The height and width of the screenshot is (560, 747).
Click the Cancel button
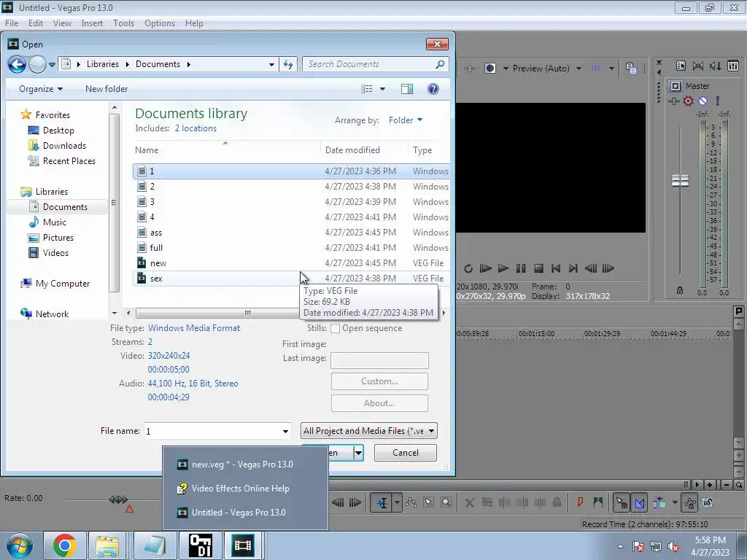406,452
